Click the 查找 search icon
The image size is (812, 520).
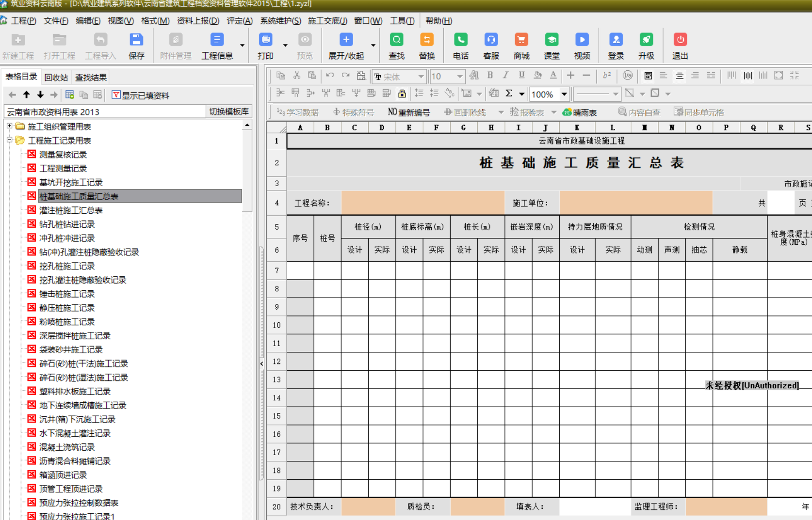coord(396,40)
